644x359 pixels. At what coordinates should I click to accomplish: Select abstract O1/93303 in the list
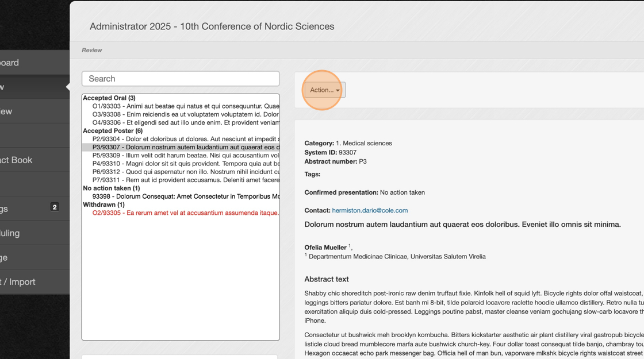(185, 106)
